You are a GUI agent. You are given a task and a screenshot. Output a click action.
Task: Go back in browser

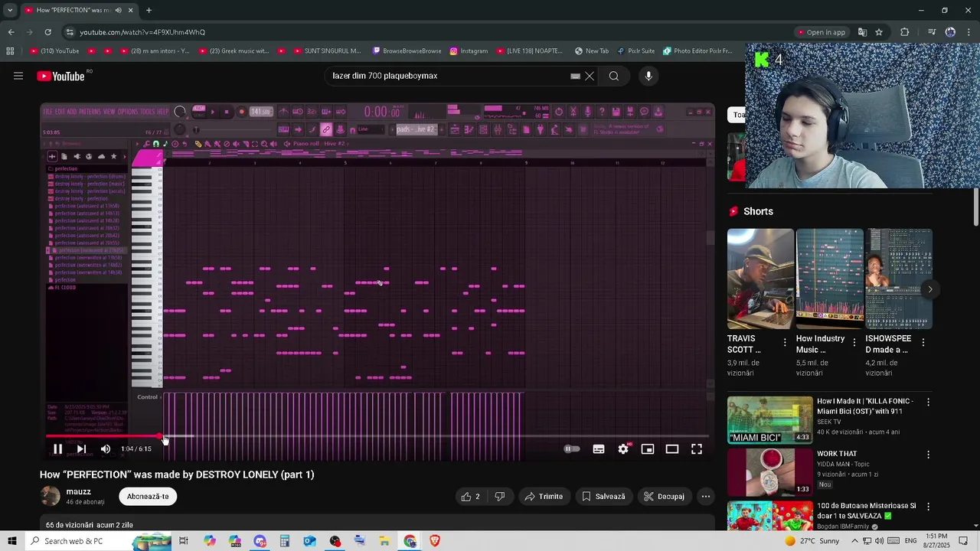coord(11,32)
